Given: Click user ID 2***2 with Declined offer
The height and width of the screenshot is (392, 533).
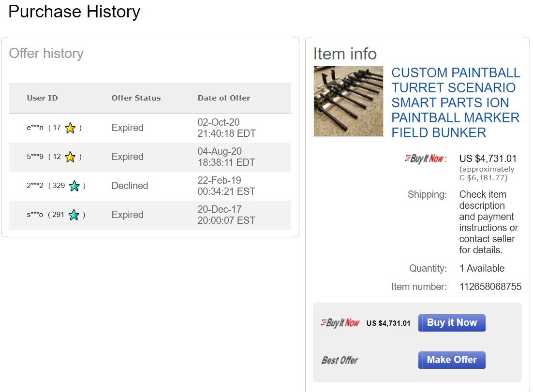Looking at the screenshot, I should click(35, 186).
